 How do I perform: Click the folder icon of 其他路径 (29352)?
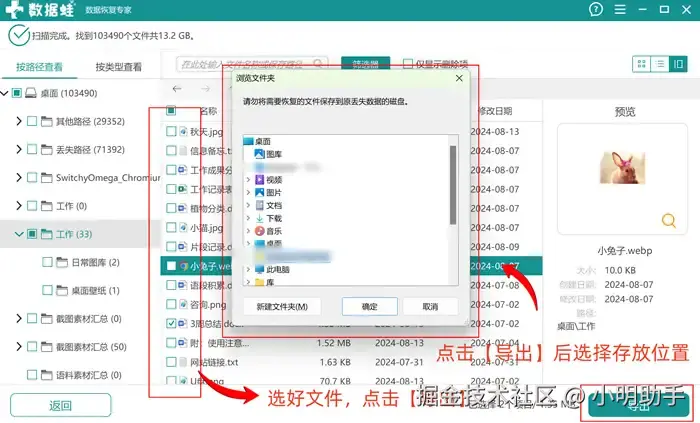pyautogui.click(x=46, y=121)
